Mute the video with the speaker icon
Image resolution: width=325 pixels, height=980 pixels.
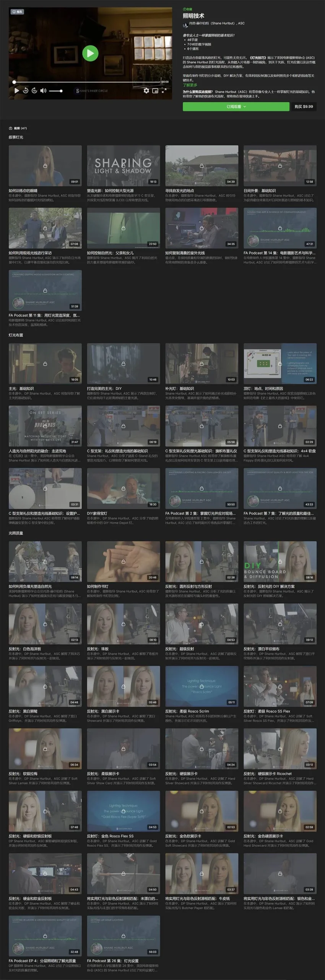point(43,91)
